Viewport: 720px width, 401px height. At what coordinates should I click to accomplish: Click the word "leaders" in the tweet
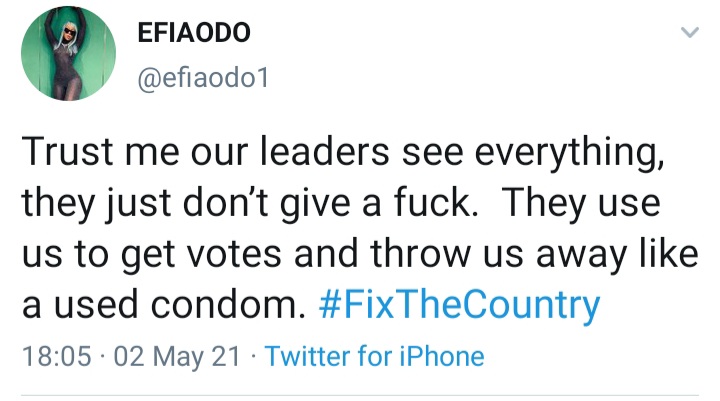(x=325, y=151)
